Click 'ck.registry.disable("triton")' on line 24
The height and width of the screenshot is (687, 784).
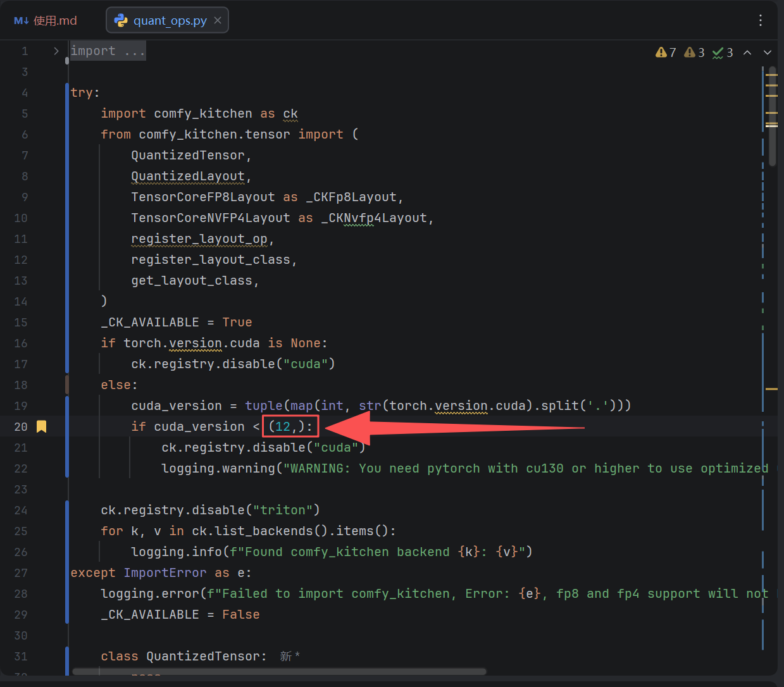tap(210, 510)
